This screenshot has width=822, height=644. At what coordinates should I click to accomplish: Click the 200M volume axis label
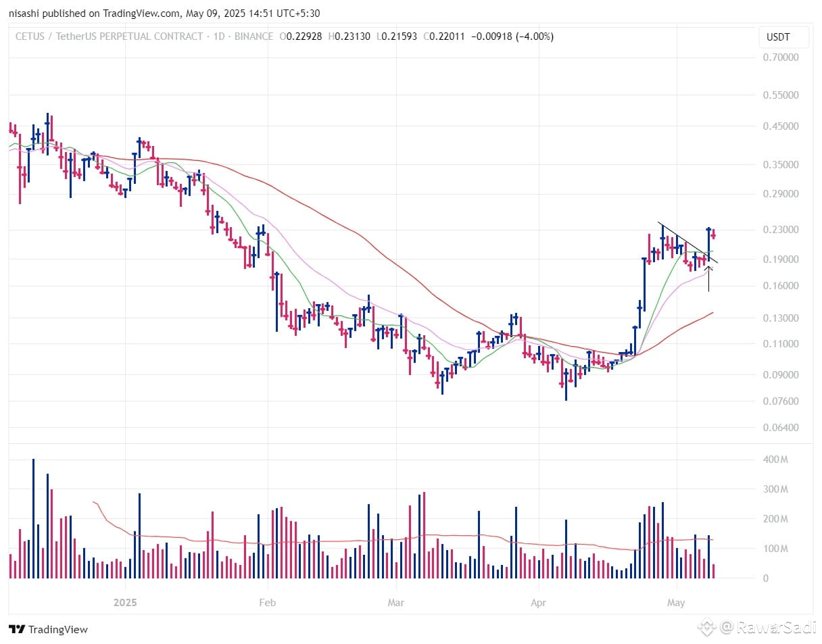tap(775, 519)
